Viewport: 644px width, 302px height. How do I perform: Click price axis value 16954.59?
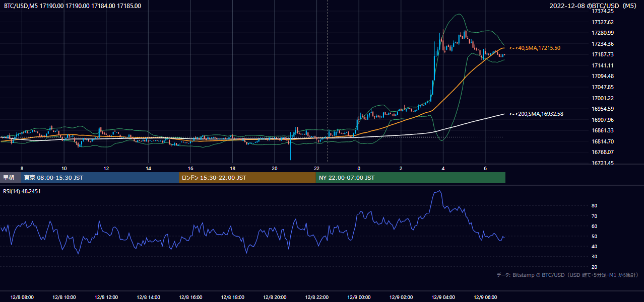[x=602, y=109]
